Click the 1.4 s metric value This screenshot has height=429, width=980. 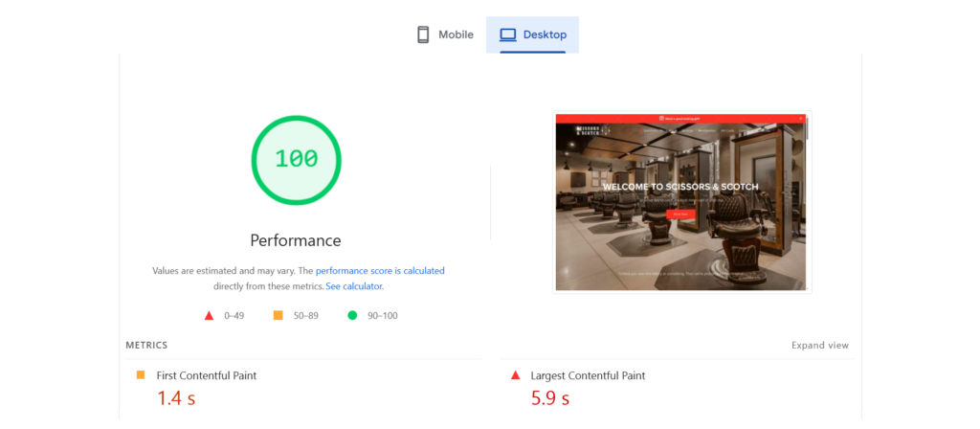coord(176,398)
